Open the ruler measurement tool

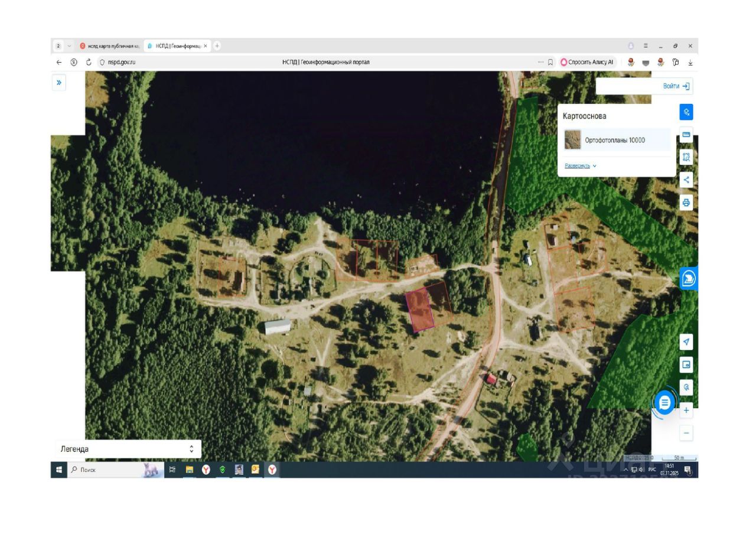(x=686, y=135)
